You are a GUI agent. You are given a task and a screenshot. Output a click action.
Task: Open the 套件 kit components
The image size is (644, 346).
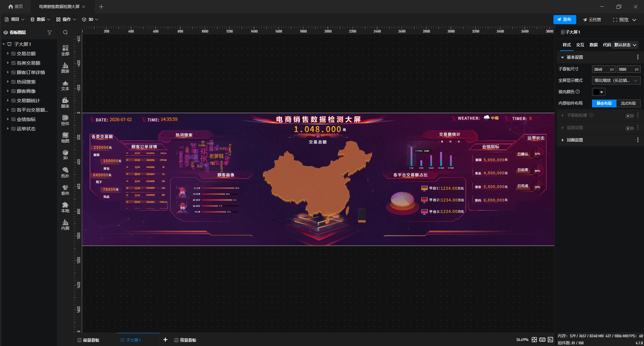point(65,190)
